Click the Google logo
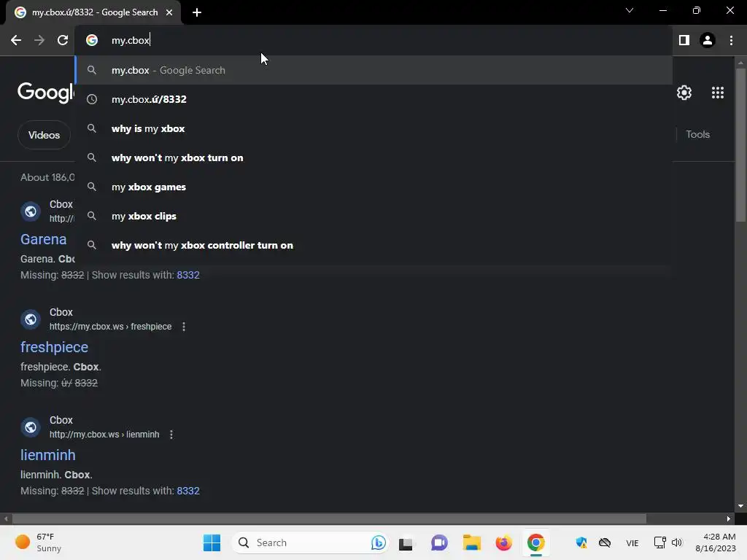The image size is (747, 560). coord(46,93)
